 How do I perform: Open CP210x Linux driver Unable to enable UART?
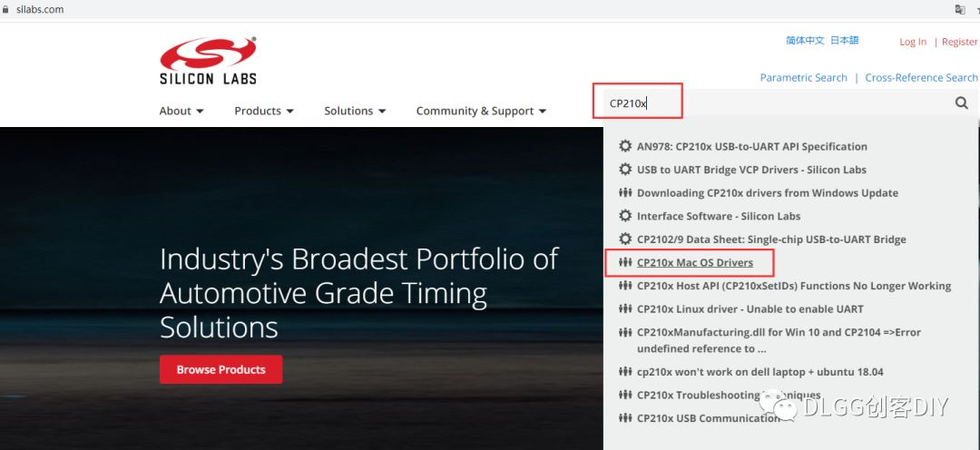750,308
